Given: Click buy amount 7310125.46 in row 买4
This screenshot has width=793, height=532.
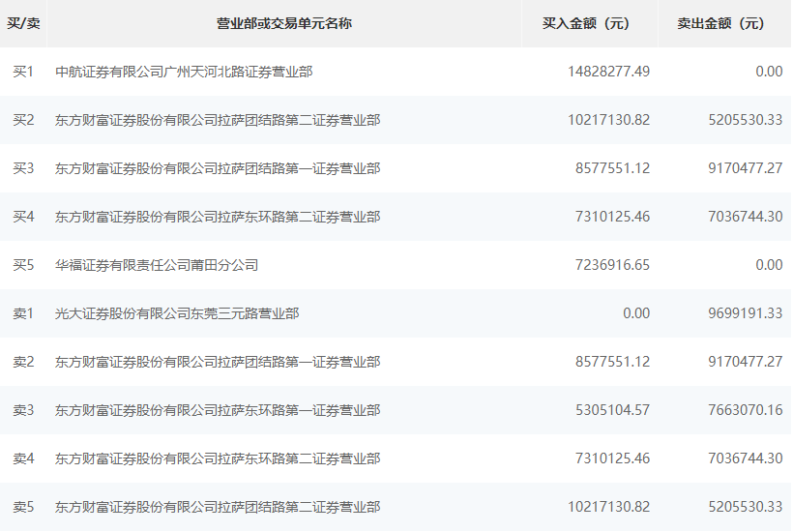Looking at the screenshot, I should coord(612,217).
